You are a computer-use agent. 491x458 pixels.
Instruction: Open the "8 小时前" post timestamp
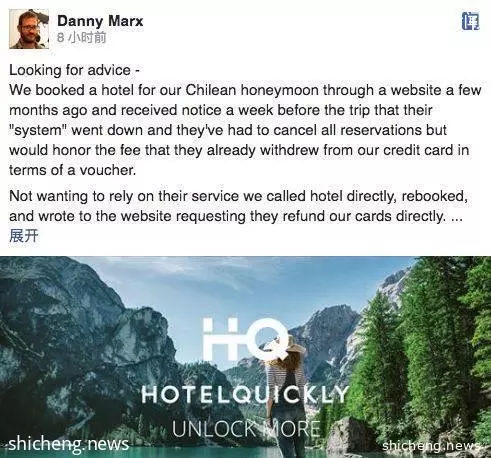(x=81, y=37)
